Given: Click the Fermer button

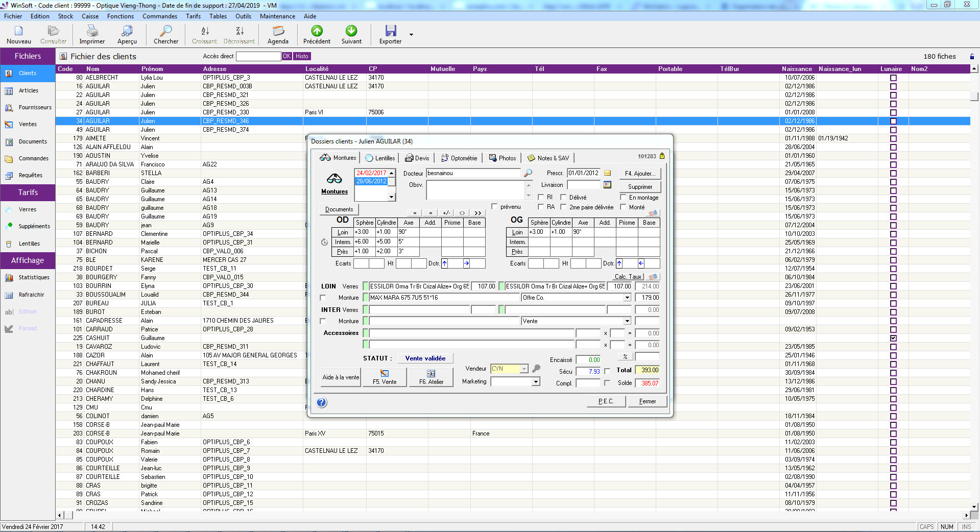Looking at the screenshot, I should [648, 401].
